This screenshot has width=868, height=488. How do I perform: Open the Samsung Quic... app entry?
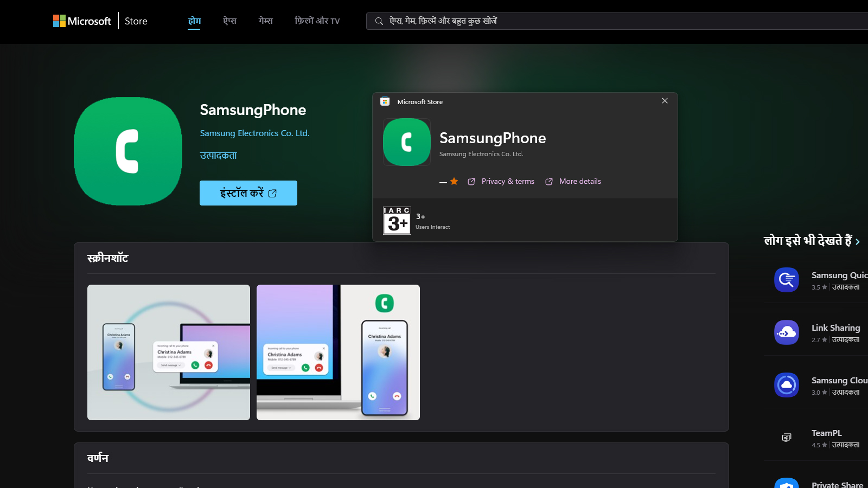click(x=816, y=280)
